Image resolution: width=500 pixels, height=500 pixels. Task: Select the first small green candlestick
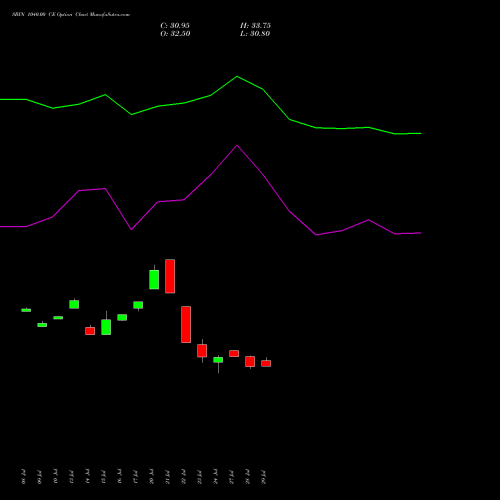[26, 310]
